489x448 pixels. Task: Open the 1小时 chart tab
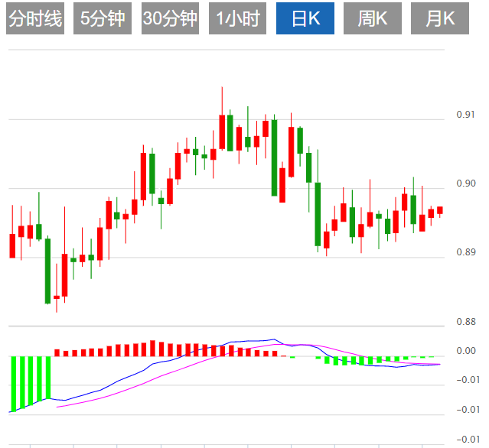tap(237, 18)
